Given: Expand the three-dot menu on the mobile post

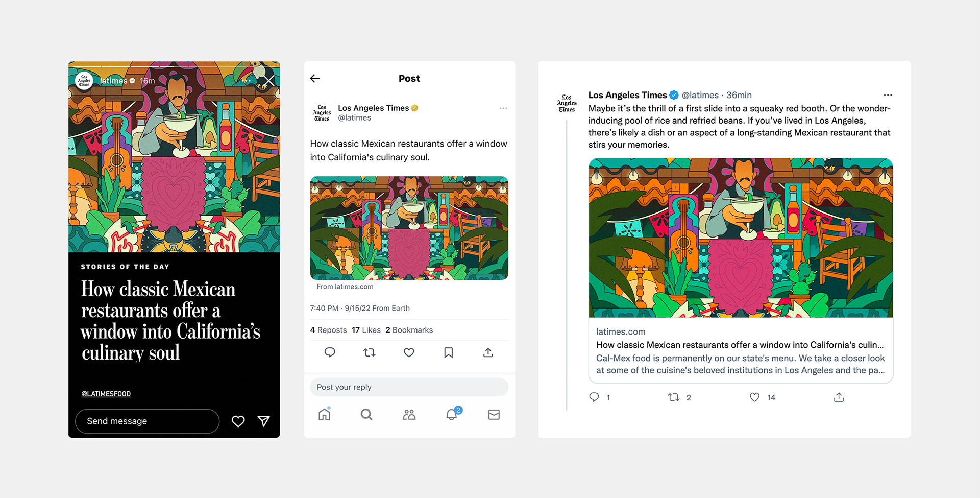Looking at the screenshot, I should 503,108.
